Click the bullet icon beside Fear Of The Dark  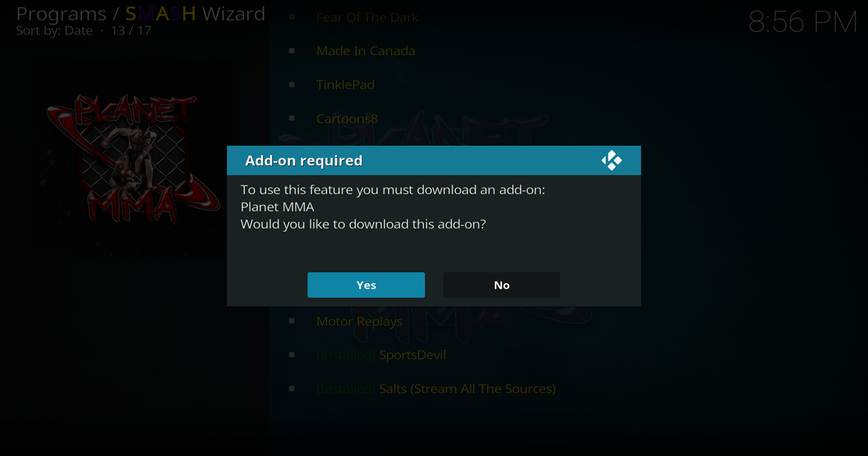[292, 17]
